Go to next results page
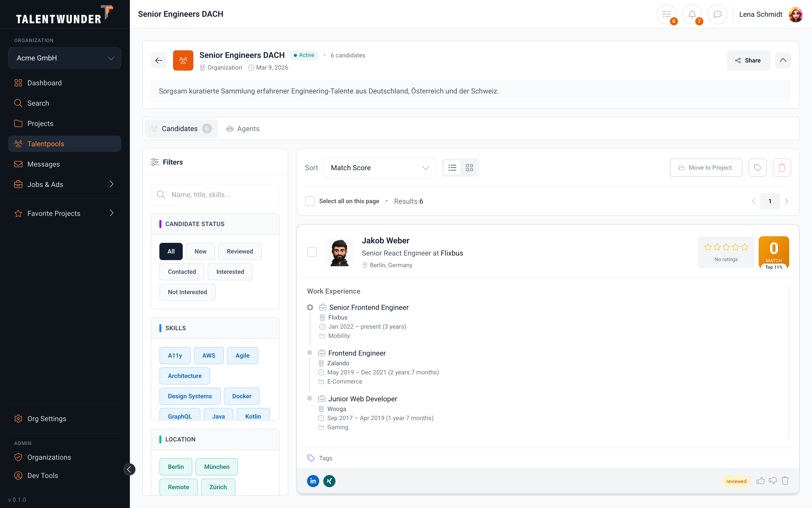This screenshot has height=508, width=812. click(x=787, y=201)
